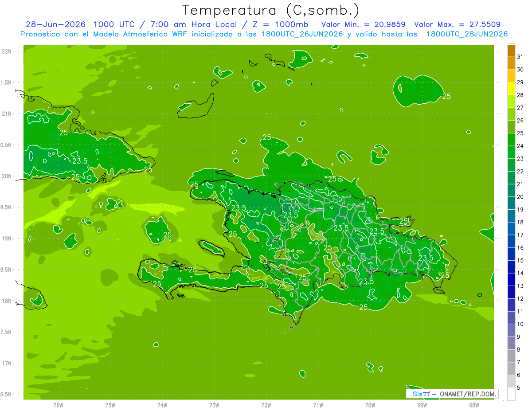Select valid-until time "1800UTC_28JUN2026"

tap(467, 34)
